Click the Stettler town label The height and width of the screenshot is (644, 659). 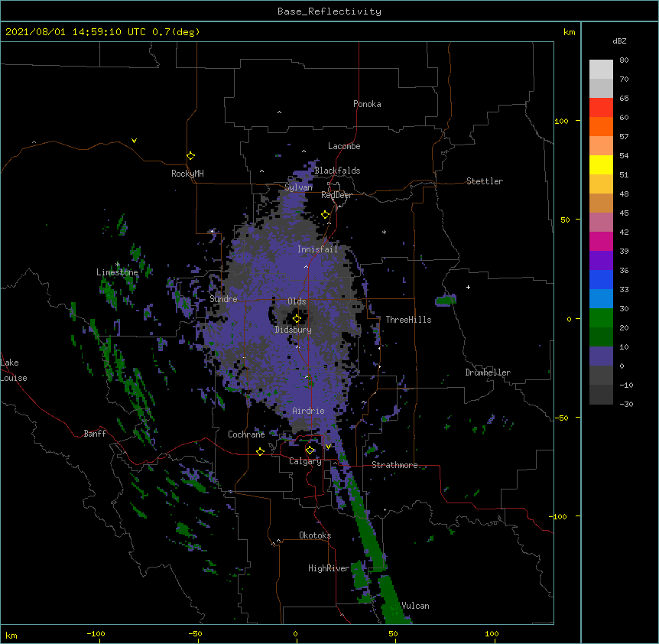(x=484, y=181)
